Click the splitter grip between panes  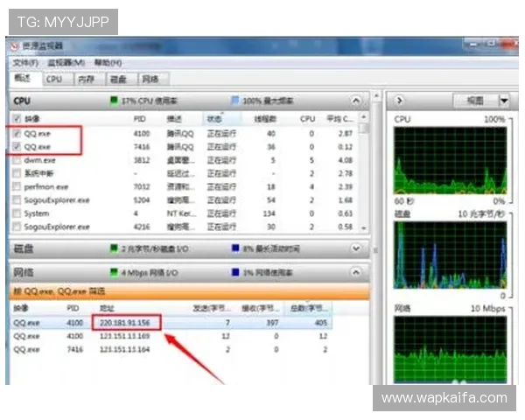click(x=375, y=250)
